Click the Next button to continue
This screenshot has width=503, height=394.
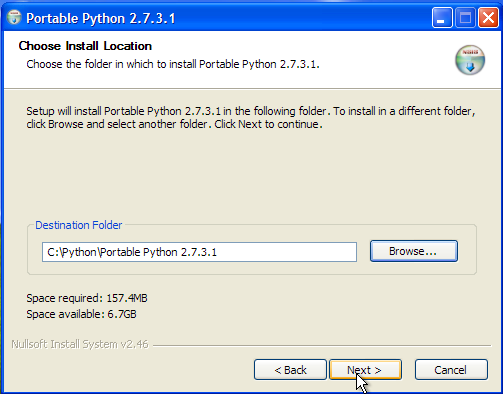tap(365, 370)
